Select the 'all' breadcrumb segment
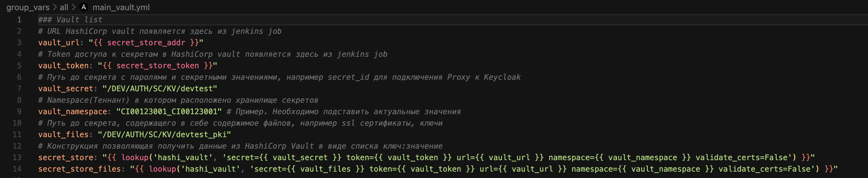The height and width of the screenshot is (178, 868). [x=64, y=7]
